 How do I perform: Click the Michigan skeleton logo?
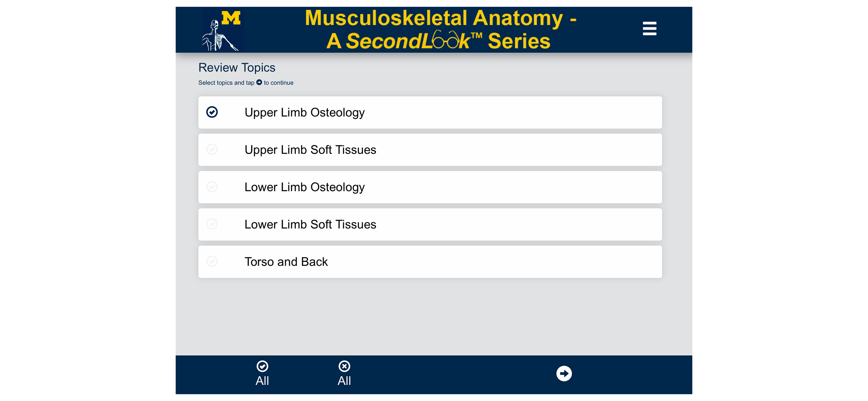pyautogui.click(x=222, y=30)
